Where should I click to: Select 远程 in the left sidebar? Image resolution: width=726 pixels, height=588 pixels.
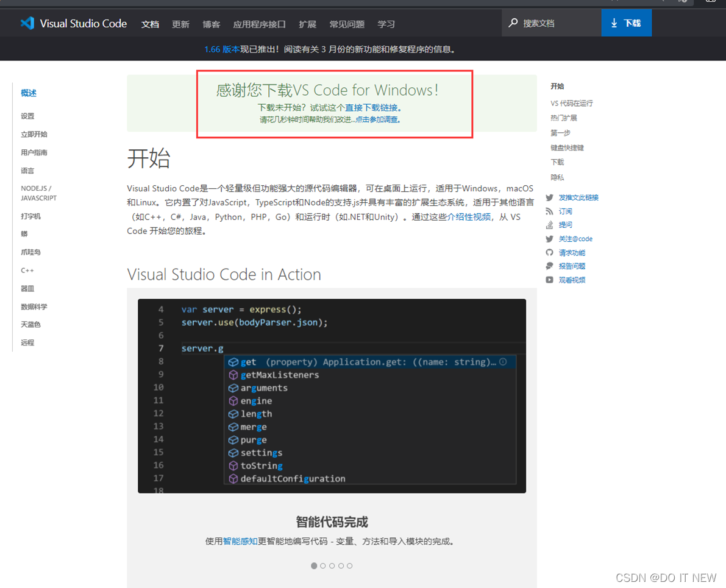point(27,342)
